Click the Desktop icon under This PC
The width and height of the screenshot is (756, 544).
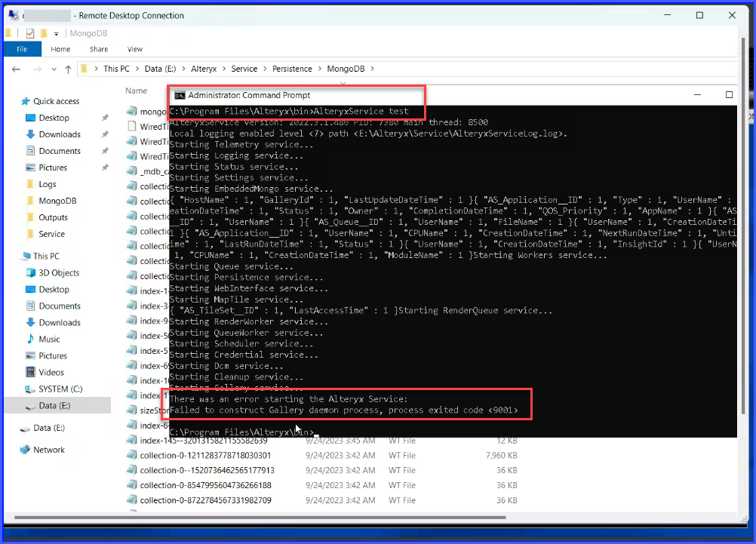pyautogui.click(x=30, y=290)
